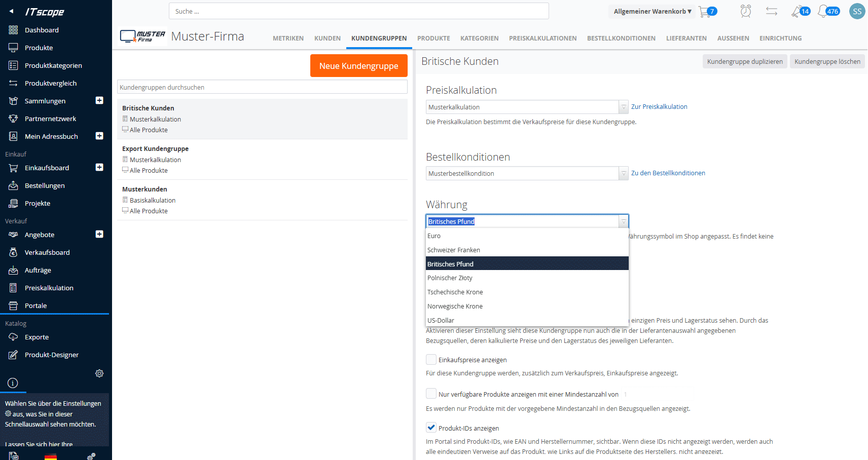Open the Bestellkonditionen dropdown

(623, 173)
